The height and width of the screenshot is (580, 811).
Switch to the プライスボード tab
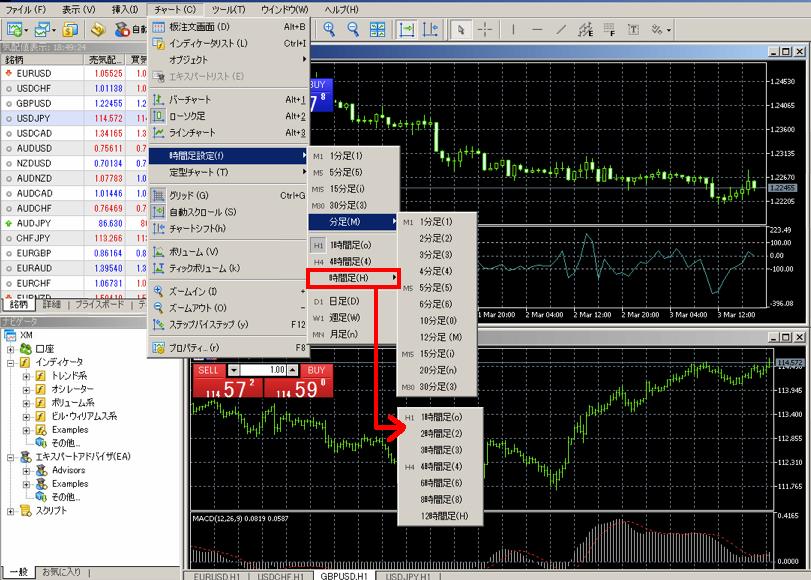(100, 304)
